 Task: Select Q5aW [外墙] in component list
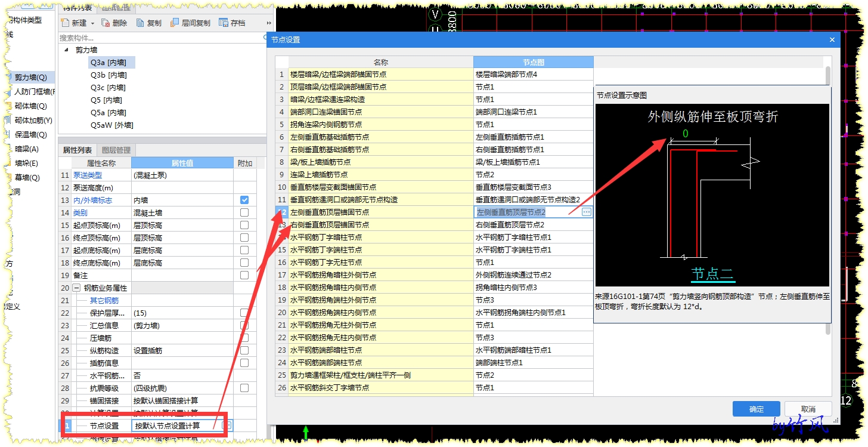111,125
